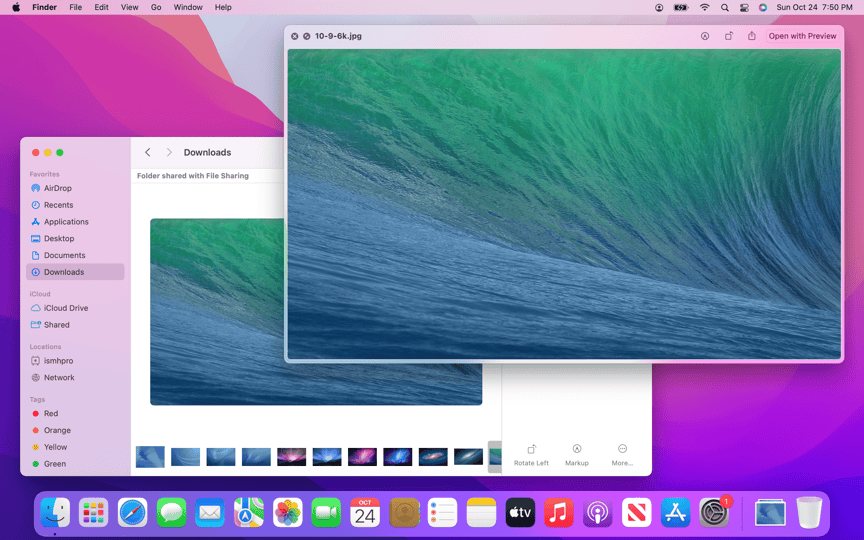
Task: Go forward in Finder window
Action: click(169, 152)
